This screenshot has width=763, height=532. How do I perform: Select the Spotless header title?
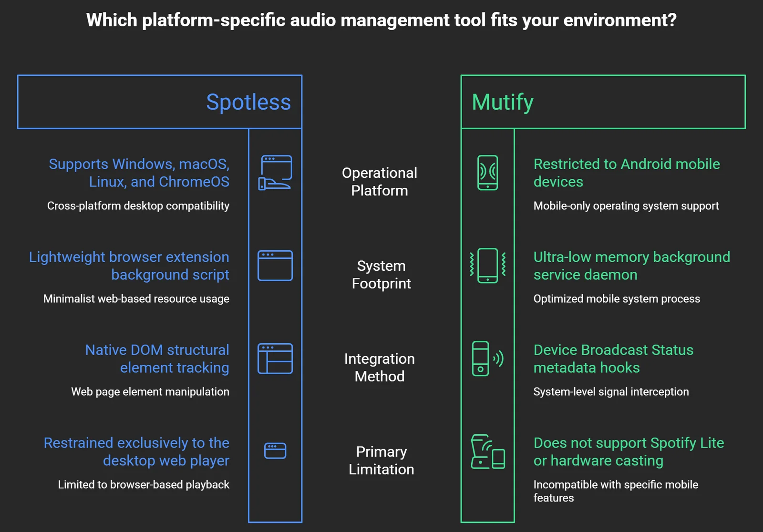[248, 102]
